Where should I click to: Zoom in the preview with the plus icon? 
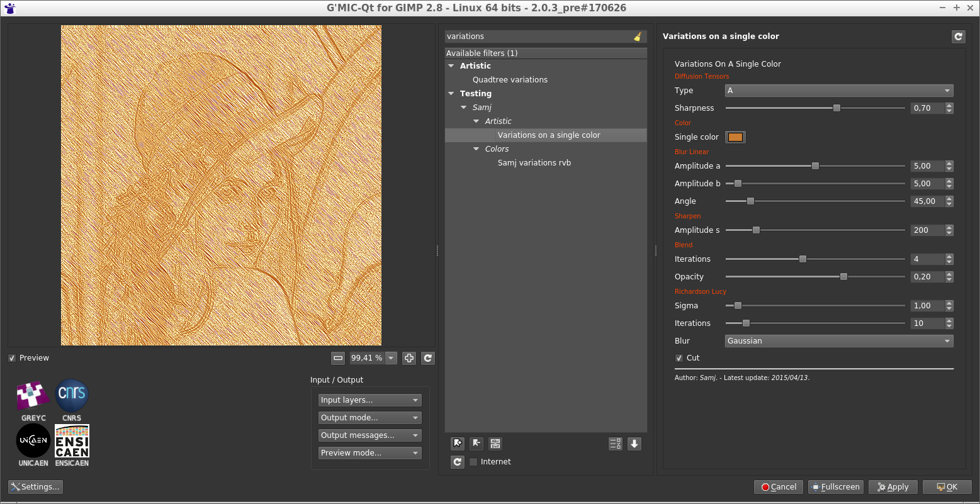(x=409, y=358)
